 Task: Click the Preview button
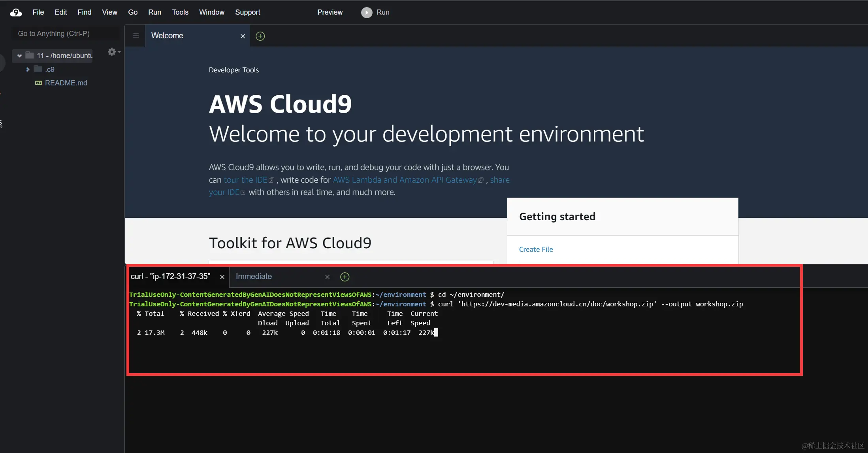click(330, 12)
